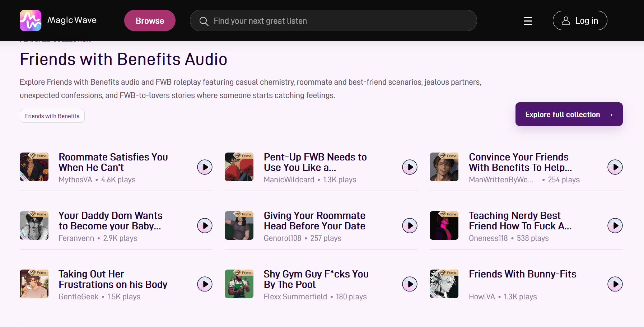Screen dimensions: 644x327
Task: Play Teaching Nerdy Best Friend audio
Action: (615, 225)
